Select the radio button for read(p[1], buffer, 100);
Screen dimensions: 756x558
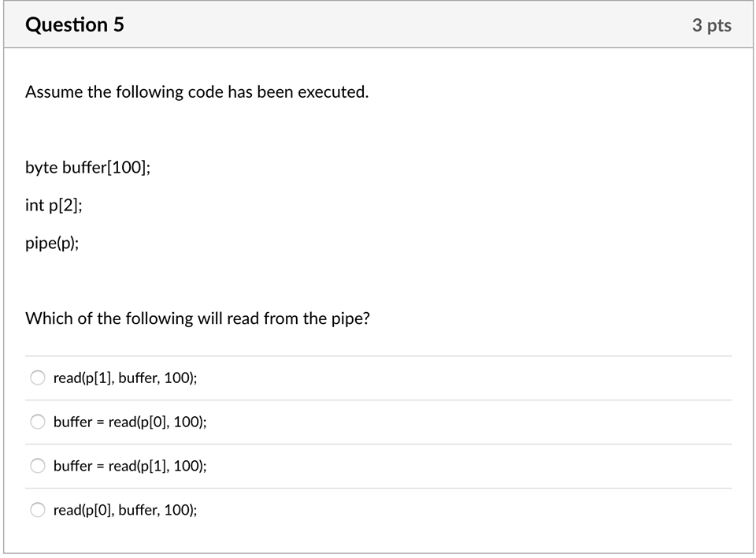38,378
